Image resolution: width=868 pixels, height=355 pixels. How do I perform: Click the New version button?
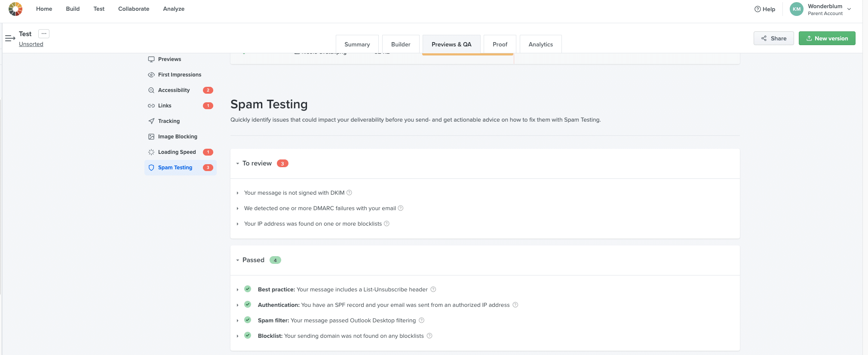827,38
